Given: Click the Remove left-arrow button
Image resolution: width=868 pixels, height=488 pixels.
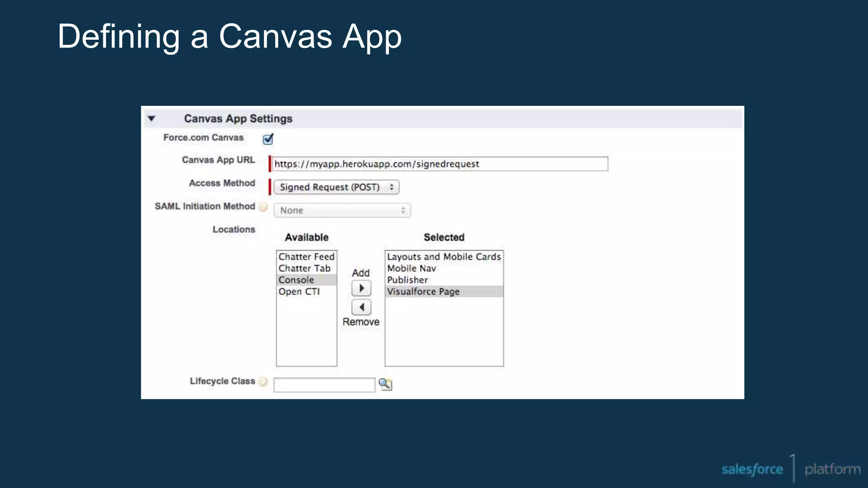Looking at the screenshot, I should (x=362, y=307).
